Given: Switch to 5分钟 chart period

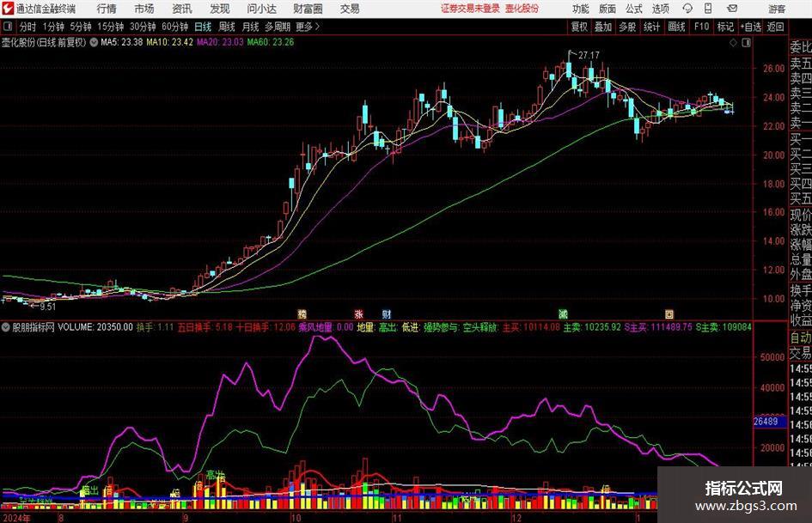Looking at the screenshot, I should click(81, 27).
